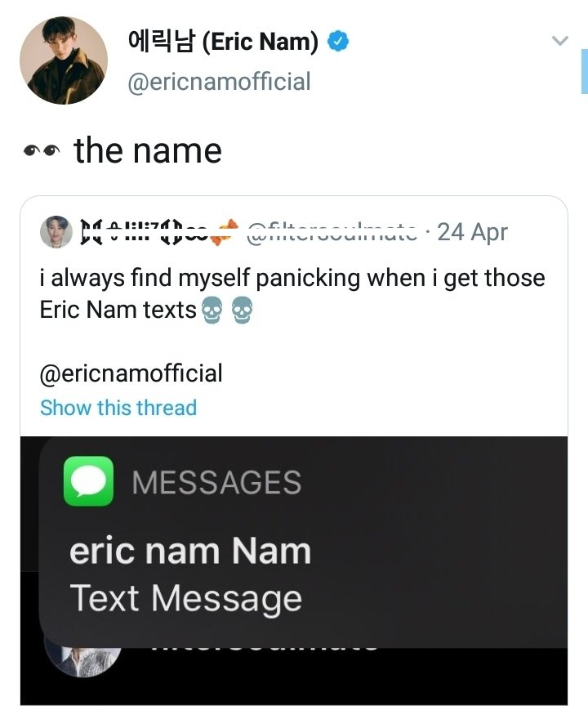Open the "24 Apr" timestamp
Image resolution: width=588 pixels, height=706 pixels.
coord(472,233)
